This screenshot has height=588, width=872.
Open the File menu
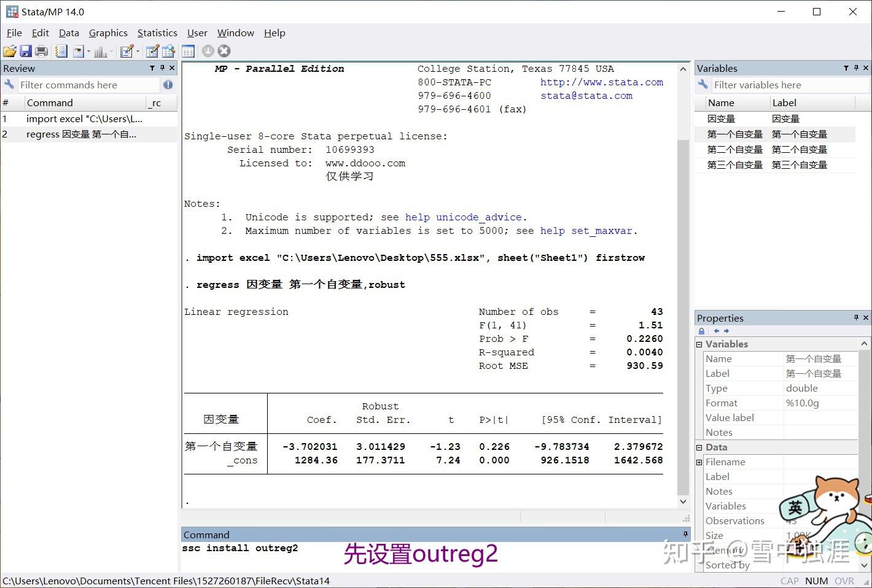14,33
